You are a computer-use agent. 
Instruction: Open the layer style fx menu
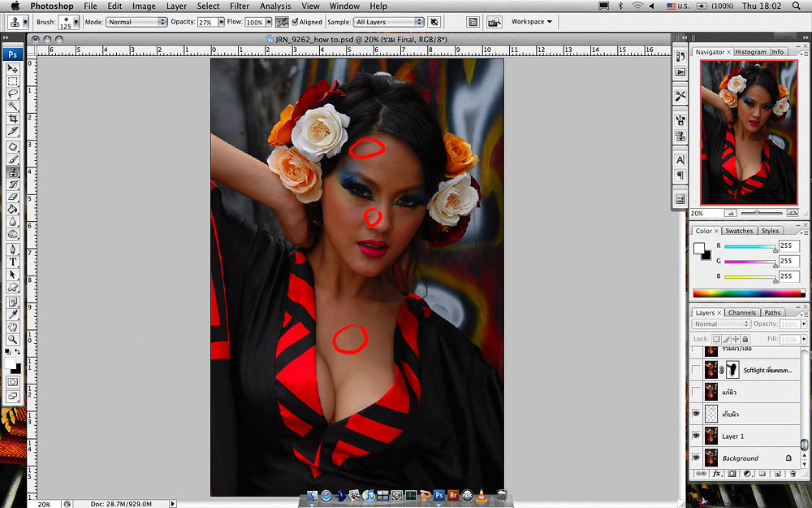tap(717, 473)
